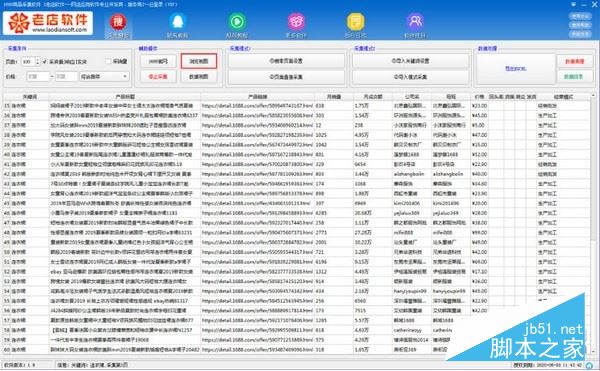Click the page count stepper arrows
This screenshot has width=600, height=371.
[37, 62]
